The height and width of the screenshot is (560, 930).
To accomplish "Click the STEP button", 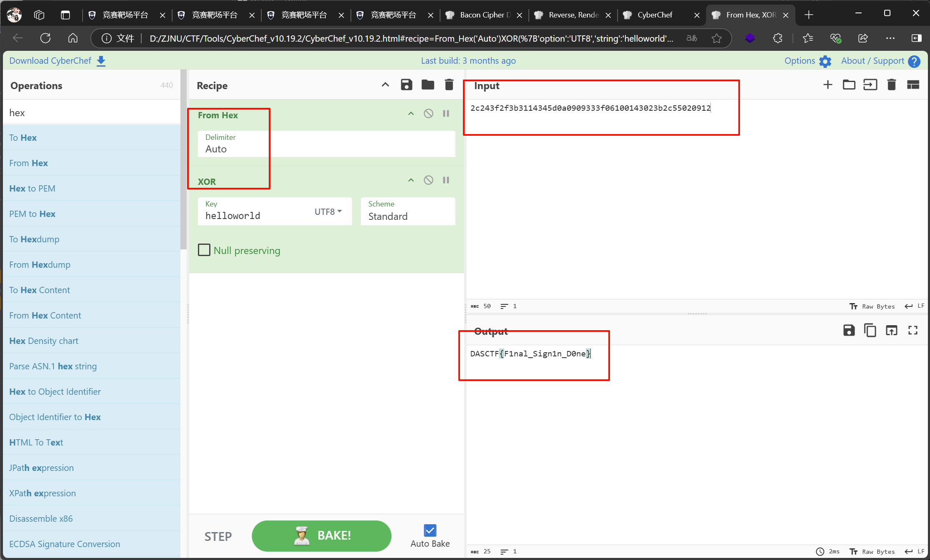I will tap(218, 536).
